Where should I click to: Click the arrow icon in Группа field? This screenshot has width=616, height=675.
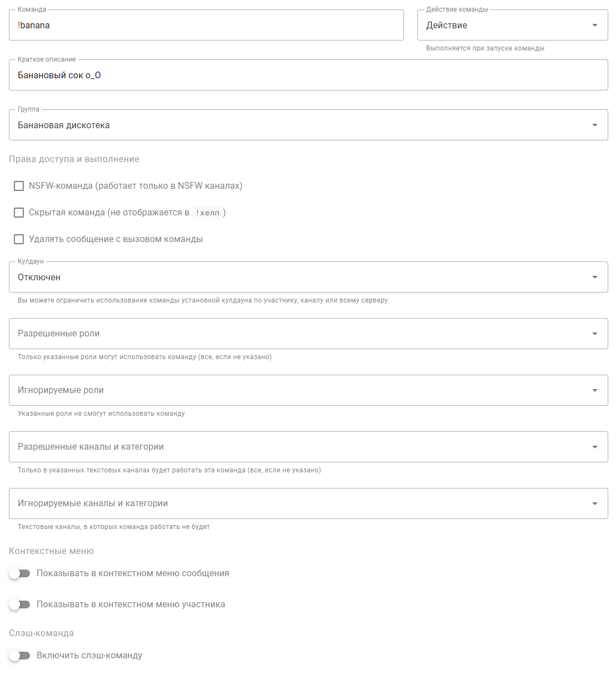[x=595, y=125]
